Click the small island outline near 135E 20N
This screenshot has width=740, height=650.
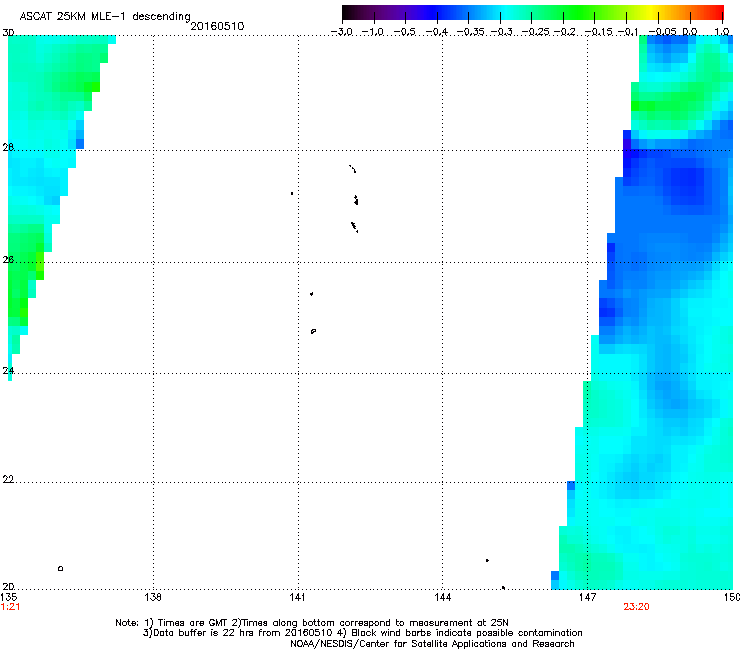[x=60, y=568]
